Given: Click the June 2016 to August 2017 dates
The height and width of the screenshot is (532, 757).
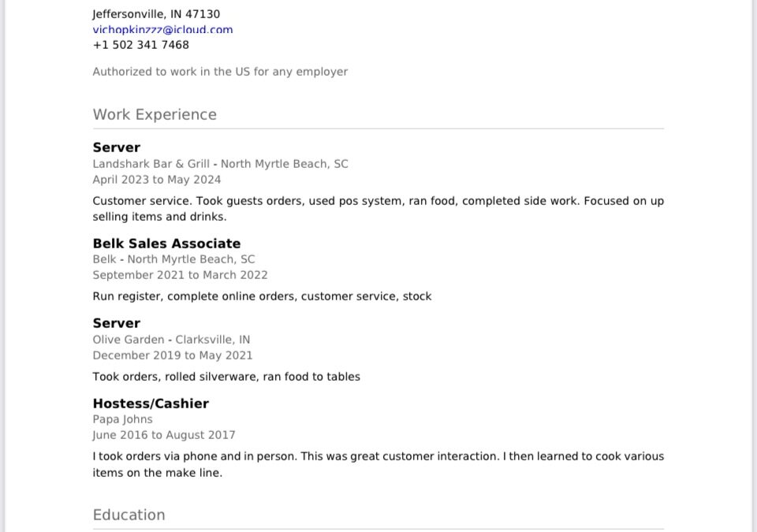Looking at the screenshot, I should (x=164, y=435).
